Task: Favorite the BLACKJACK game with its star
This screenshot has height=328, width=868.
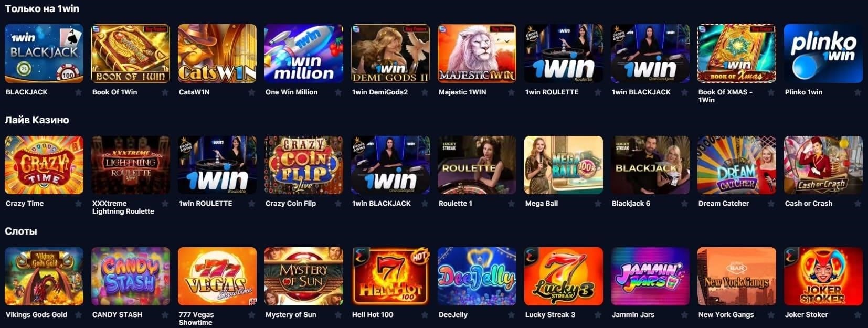Action: [x=78, y=92]
